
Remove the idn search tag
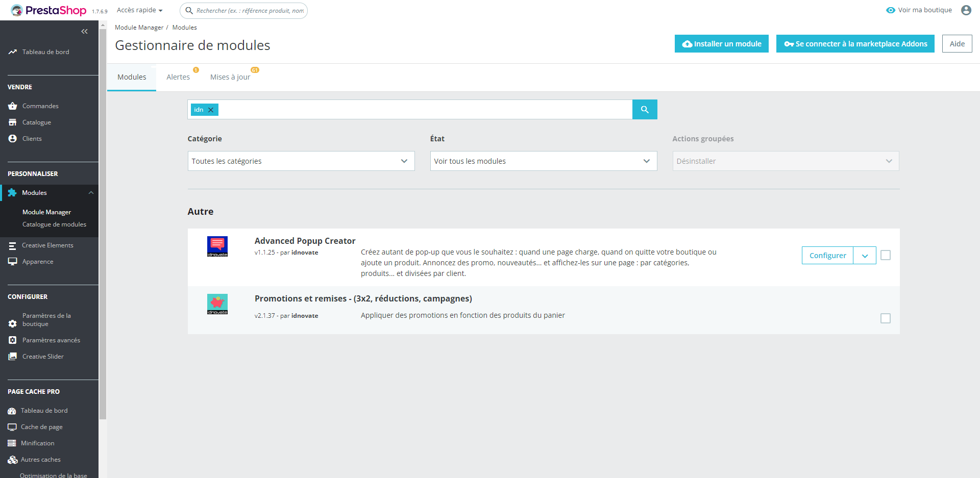click(211, 110)
